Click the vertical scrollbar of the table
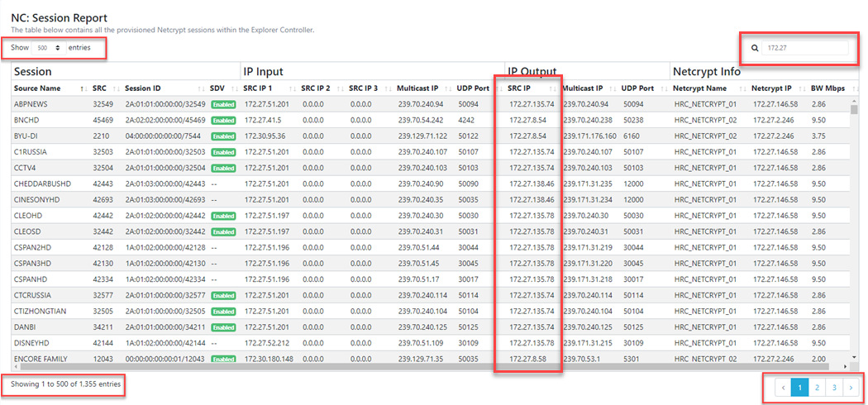The height and width of the screenshot is (405, 868). [x=854, y=110]
